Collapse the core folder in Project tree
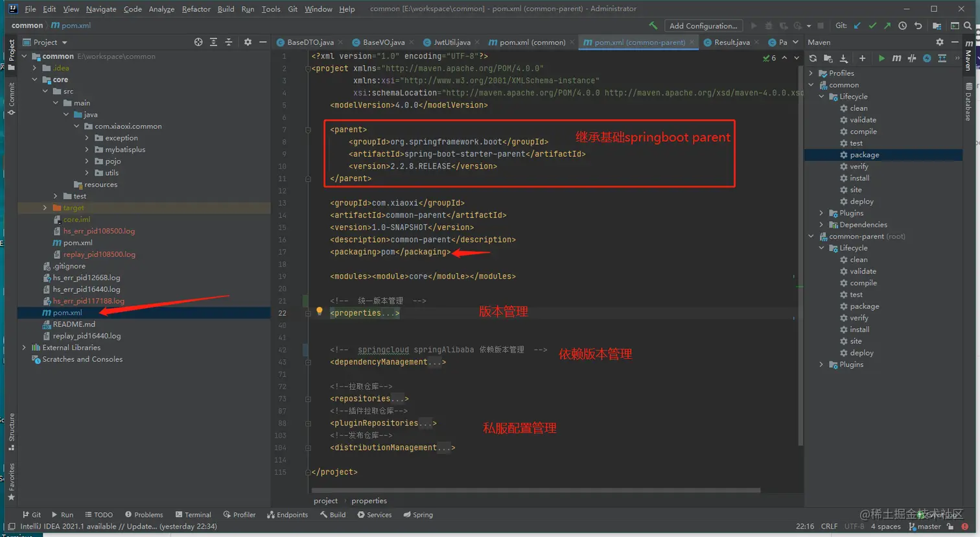The image size is (980, 537). 35,80
